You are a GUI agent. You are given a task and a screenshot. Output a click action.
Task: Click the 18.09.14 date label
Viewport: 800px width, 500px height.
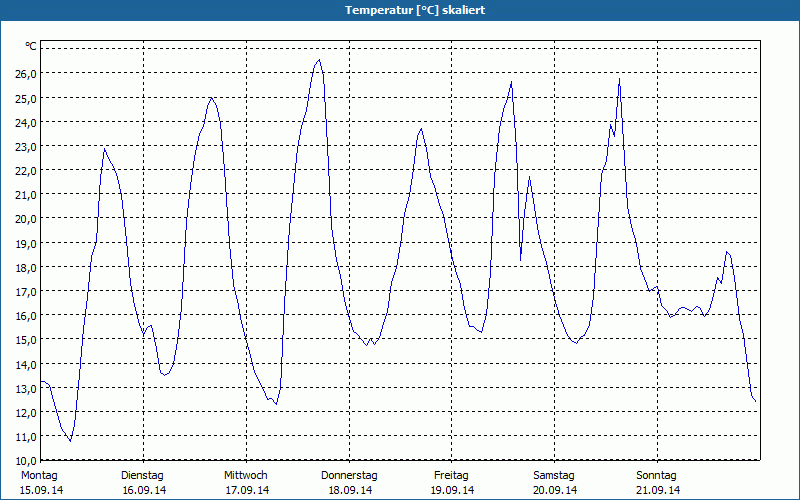(350, 490)
